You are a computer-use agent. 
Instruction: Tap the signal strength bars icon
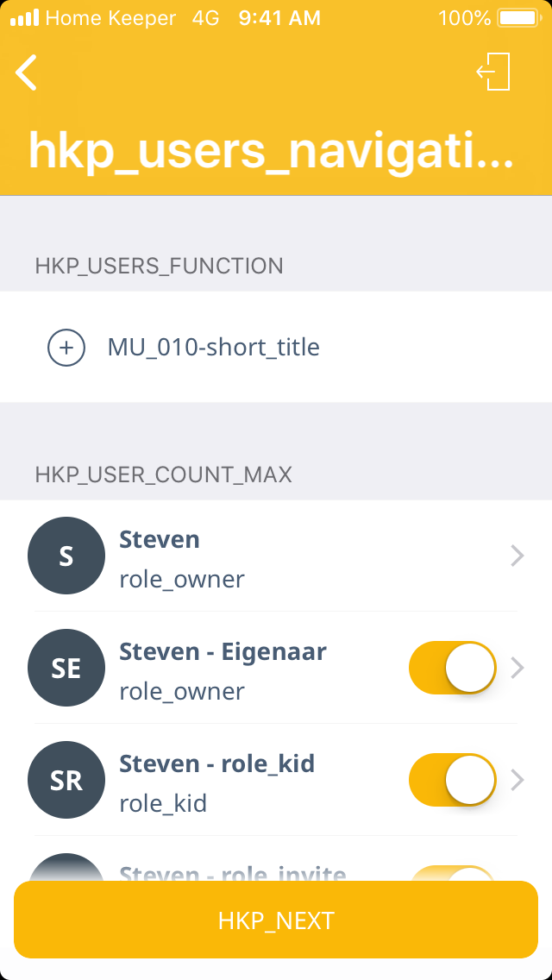point(24,17)
